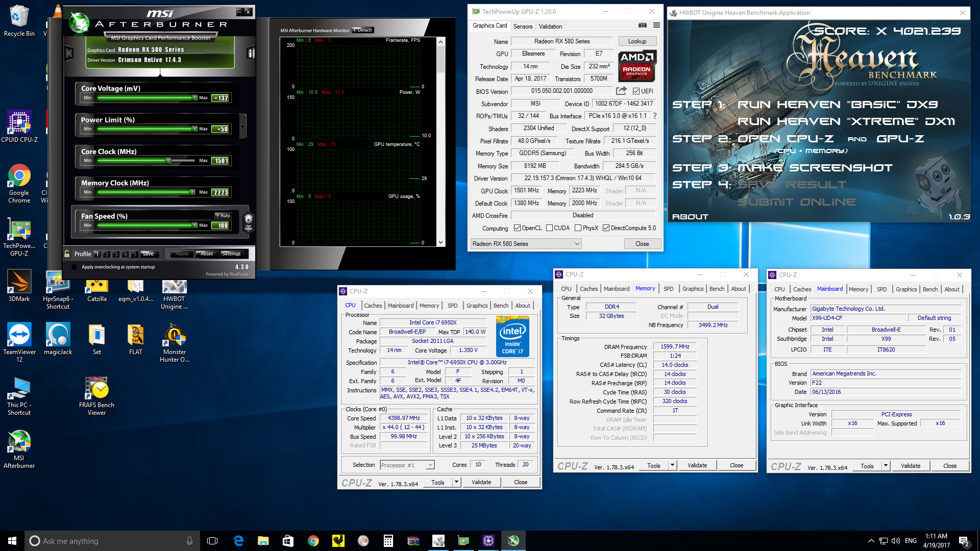The image size is (980, 551).
Task: Open the Afterburner info i icon
Action: [251, 53]
